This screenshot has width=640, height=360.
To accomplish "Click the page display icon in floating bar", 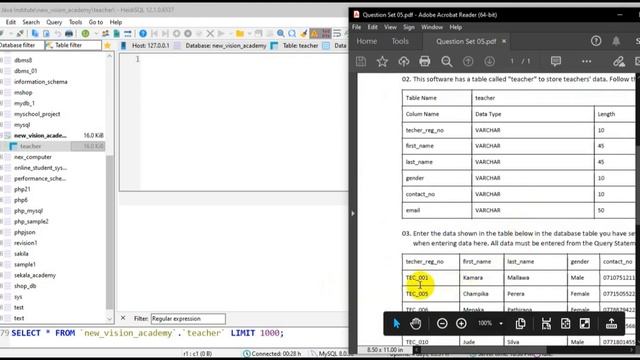I will coord(520,323).
